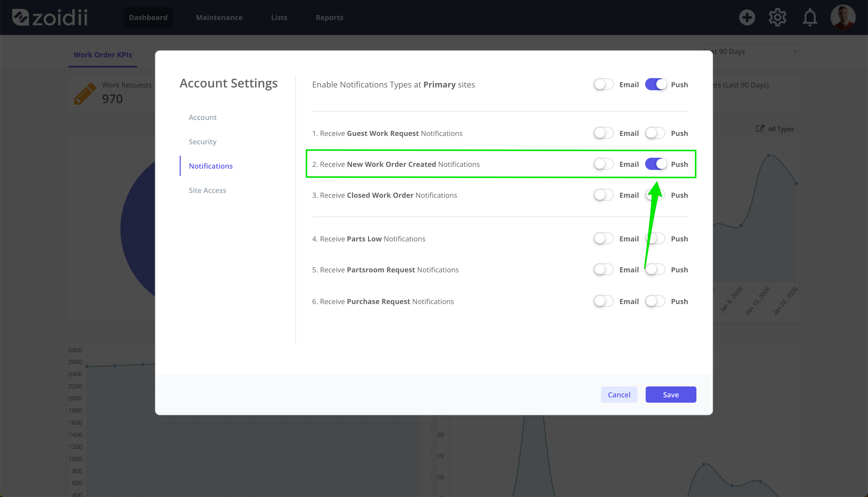Save the notification settings
868x497 pixels.
pyautogui.click(x=671, y=395)
